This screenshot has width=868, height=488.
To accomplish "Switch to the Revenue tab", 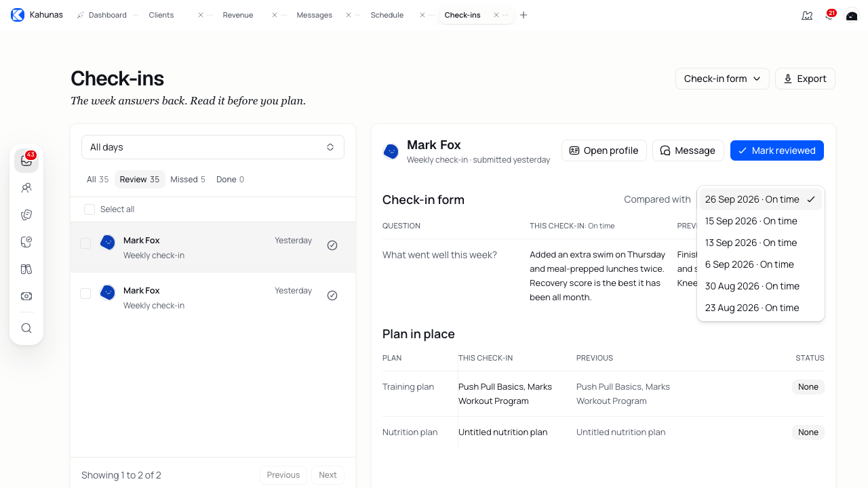I will tap(238, 15).
